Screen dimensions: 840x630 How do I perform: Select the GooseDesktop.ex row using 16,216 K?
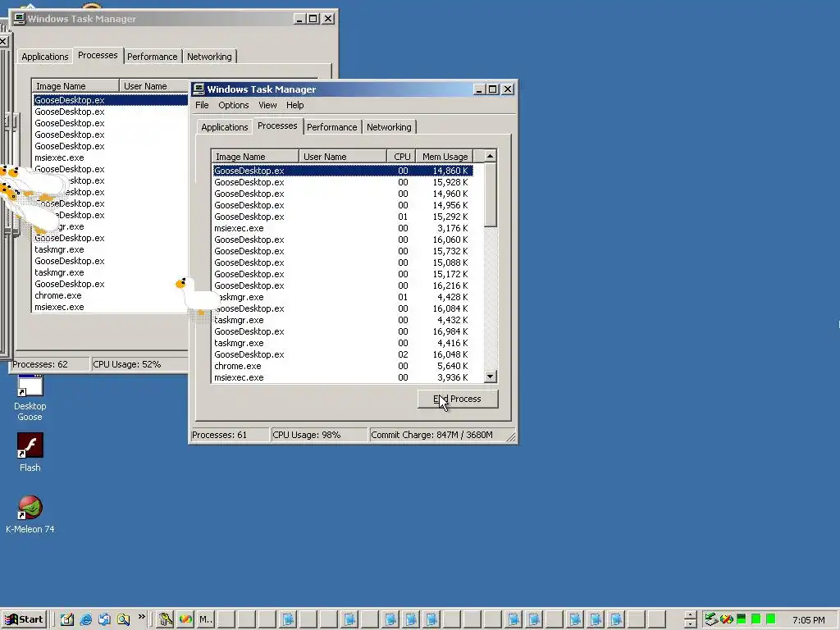[x=343, y=285]
